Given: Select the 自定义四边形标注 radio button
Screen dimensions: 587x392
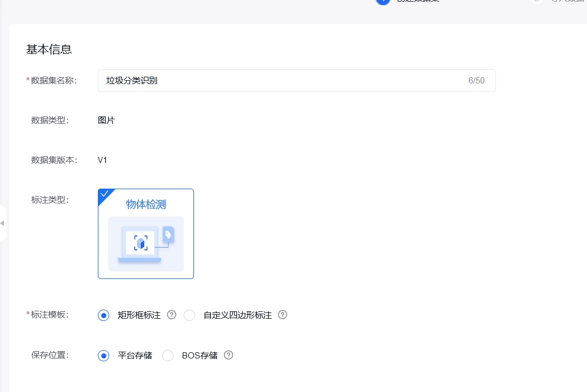Looking at the screenshot, I should tap(189, 315).
